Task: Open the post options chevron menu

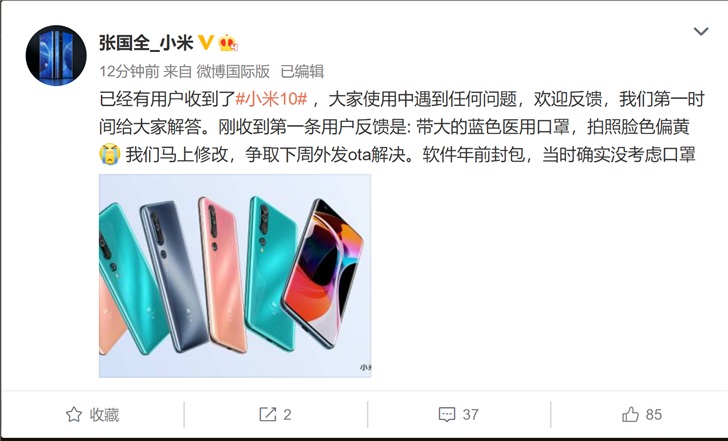Action: 701,32
